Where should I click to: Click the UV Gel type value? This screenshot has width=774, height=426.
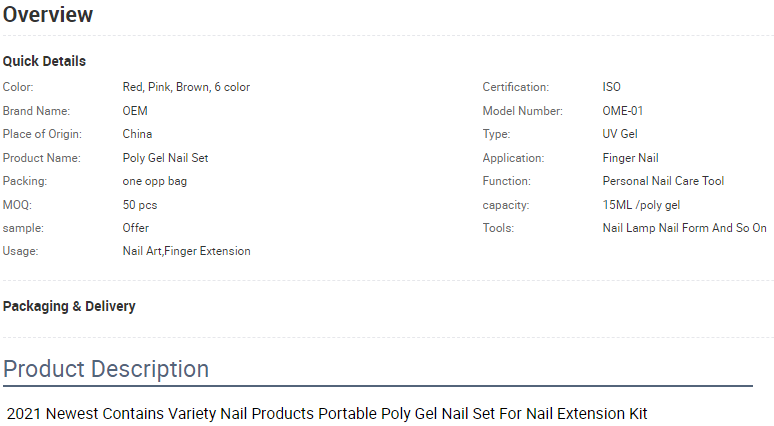click(620, 134)
